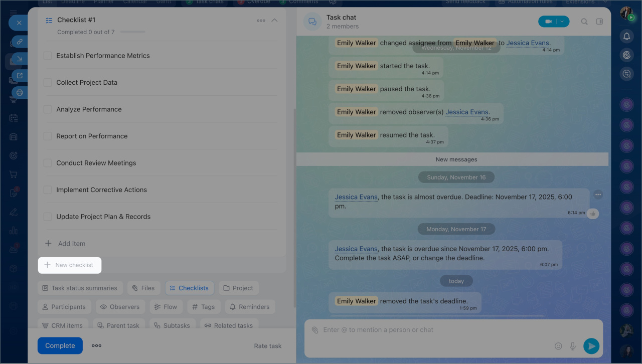This screenshot has width=642, height=364.
Task: Start a video call in task chat
Action: click(548, 22)
